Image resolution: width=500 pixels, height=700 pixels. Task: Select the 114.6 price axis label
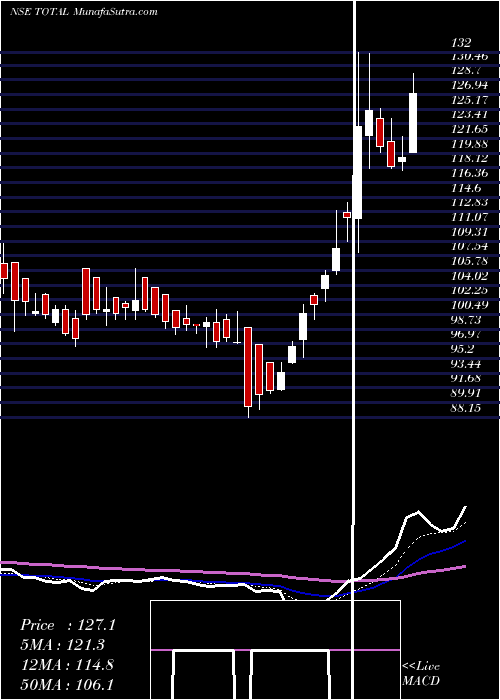pos(466,188)
